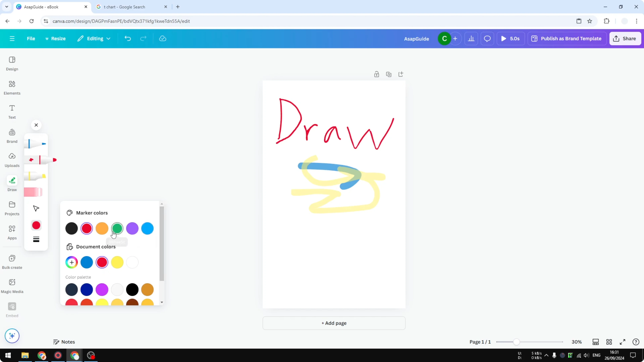
Task: Select the yellow highlighter tool
Action: [35, 176]
